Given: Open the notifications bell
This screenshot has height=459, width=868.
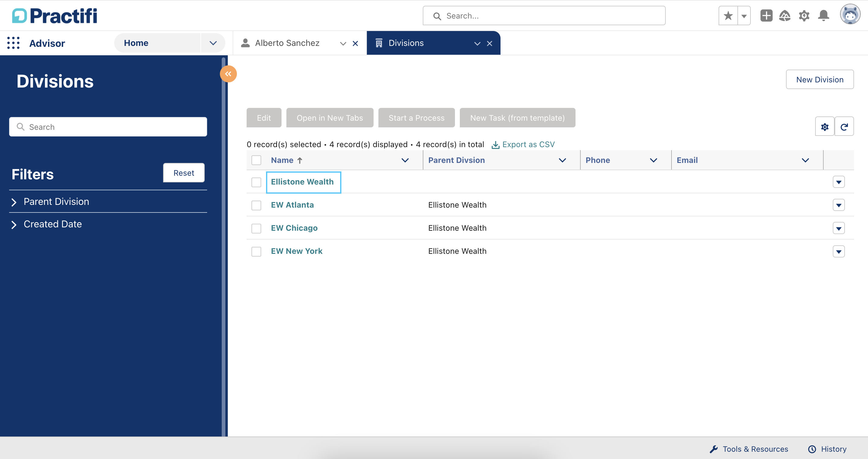Looking at the screenshot, I should point(824,16).
